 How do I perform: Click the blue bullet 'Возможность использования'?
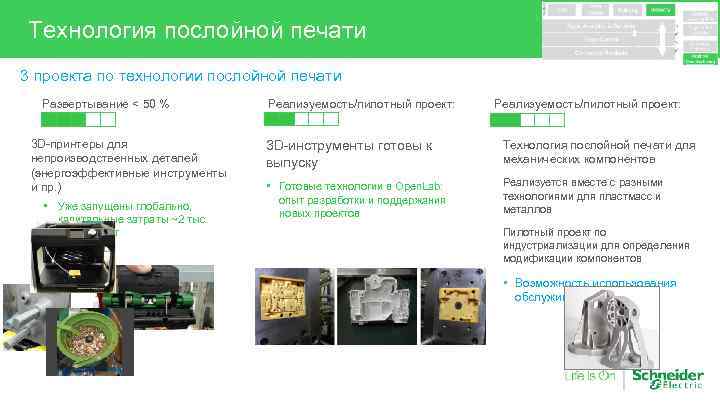tap(596, 283)
